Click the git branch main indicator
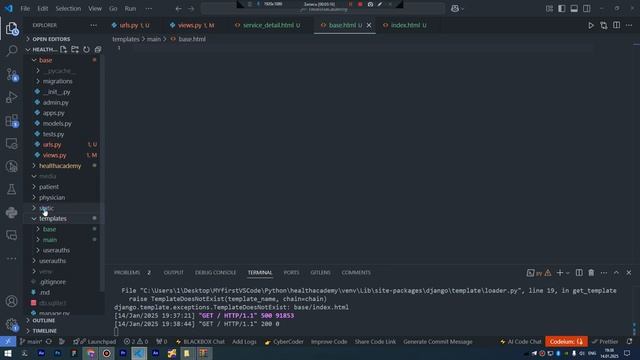Image resolution: width=640 pixels, height=360 pixels. [31, 342]
